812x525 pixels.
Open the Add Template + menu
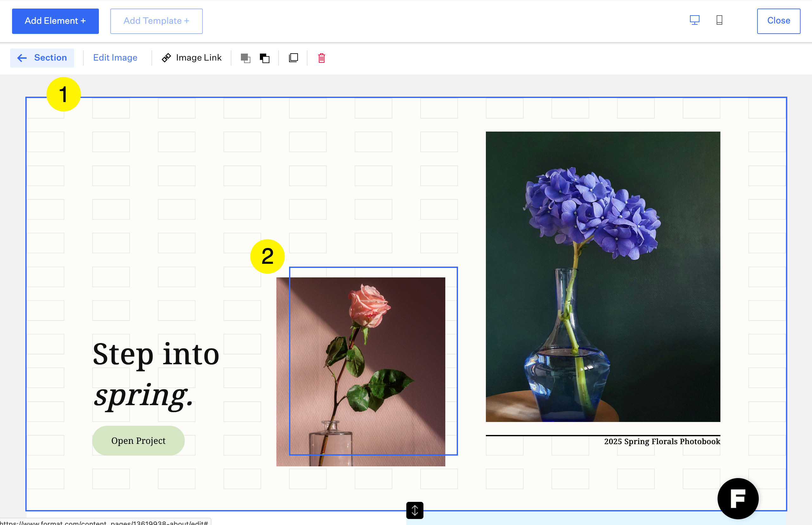click(156, 21)
